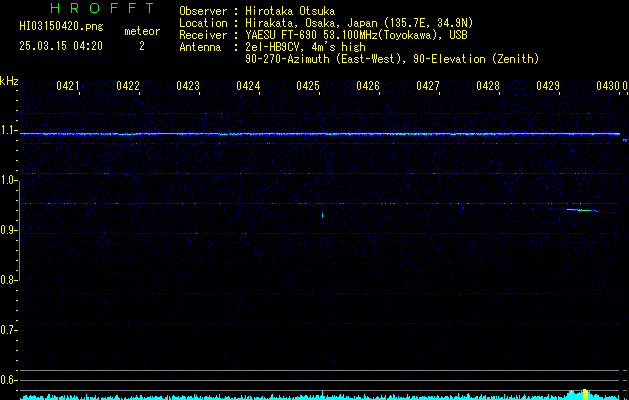The image size is (629, 400).
Task: Click the 0428 time axis label
Action: [488, 86]
